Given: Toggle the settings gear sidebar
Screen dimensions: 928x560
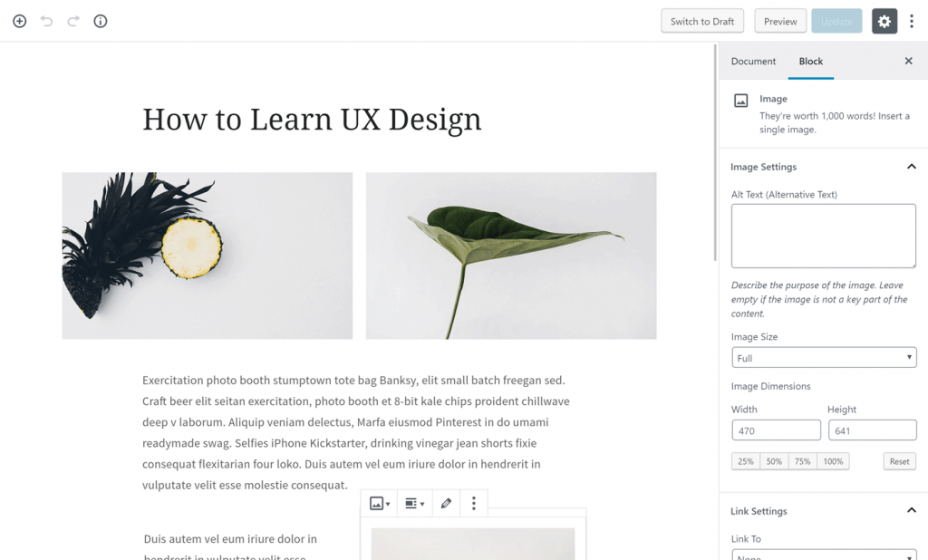Looking at the screenshot, I should (884, 21).
